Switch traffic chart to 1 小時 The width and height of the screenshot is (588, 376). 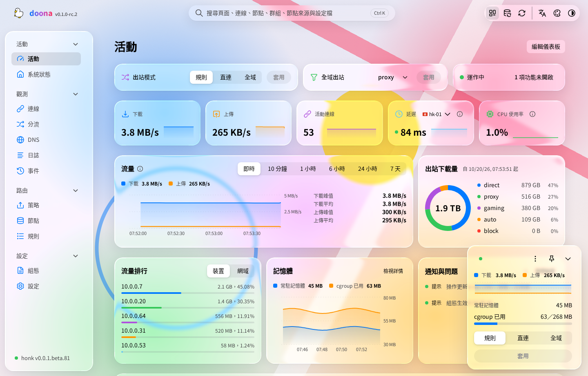pyautogui.click(x=308, y=169)
